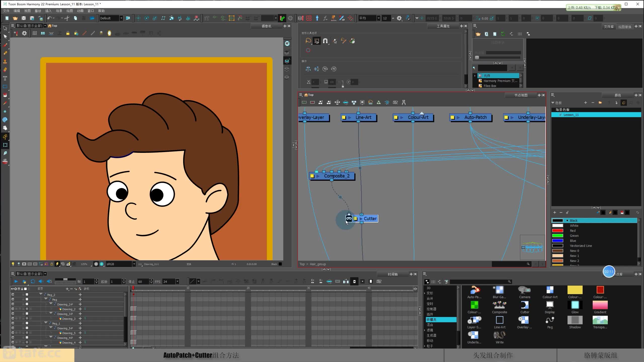Open the 动画 menu
The height and width of the screenshot is (362, 644).
coord(80,11)
